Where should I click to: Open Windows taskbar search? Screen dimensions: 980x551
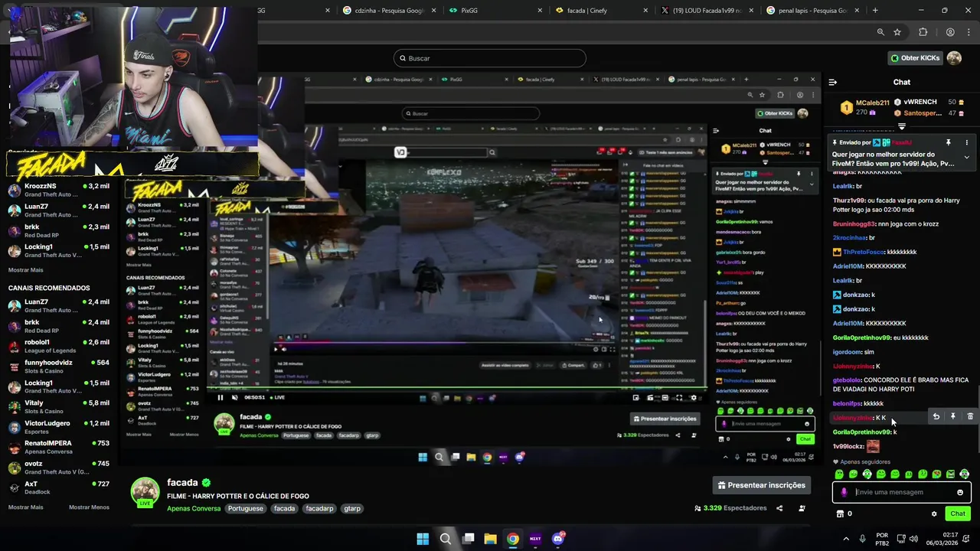[x=446, y=539]
